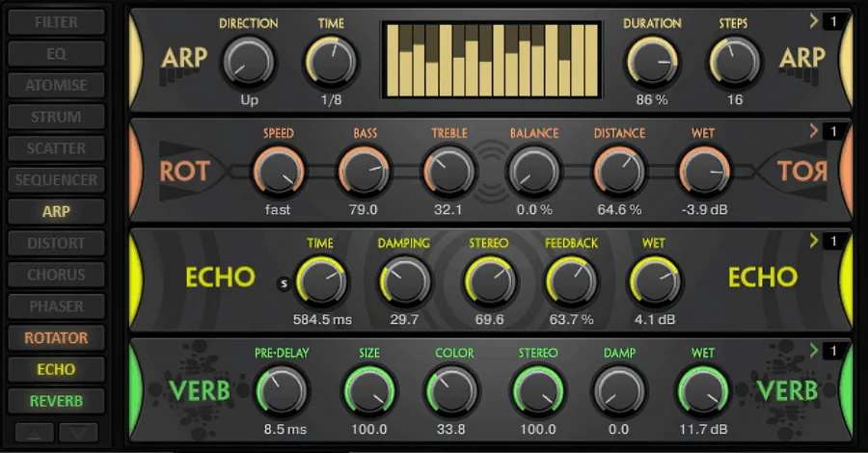Click the Rotator Balance knob

pyautogui.click(x=534, y=172)
